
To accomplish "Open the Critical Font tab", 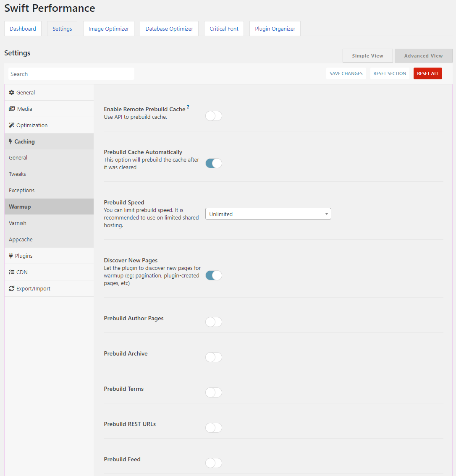I will [224, 29].
